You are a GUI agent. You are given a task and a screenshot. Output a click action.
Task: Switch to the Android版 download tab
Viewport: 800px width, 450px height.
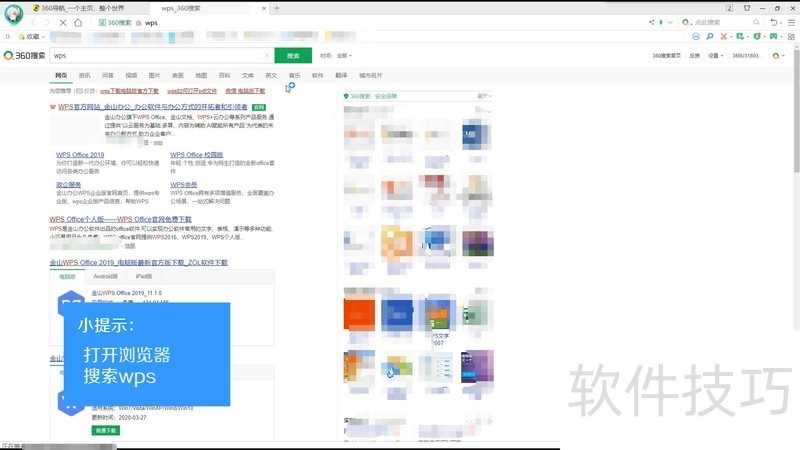(x=106, y=277)
